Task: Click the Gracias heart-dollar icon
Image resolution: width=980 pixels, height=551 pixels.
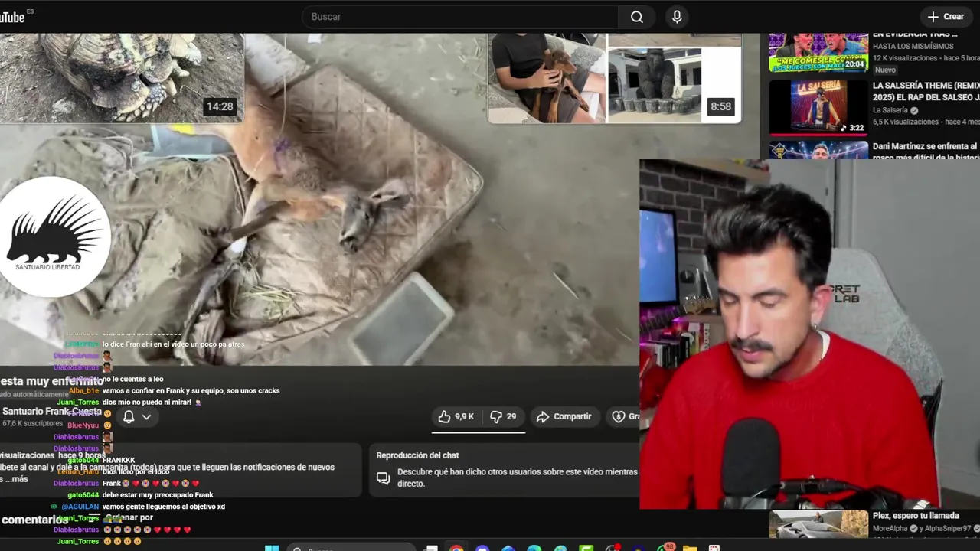Action: (x=619, y=416)
